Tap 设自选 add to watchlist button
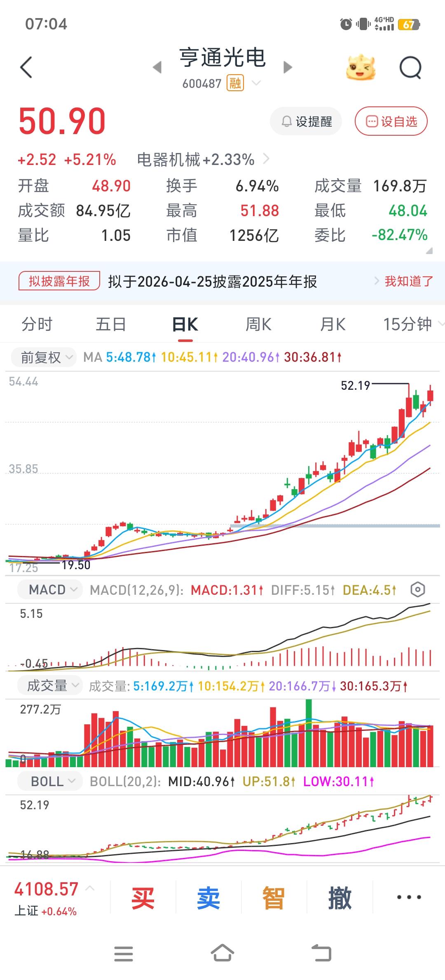445x980 pixels. tap(391, 121)
